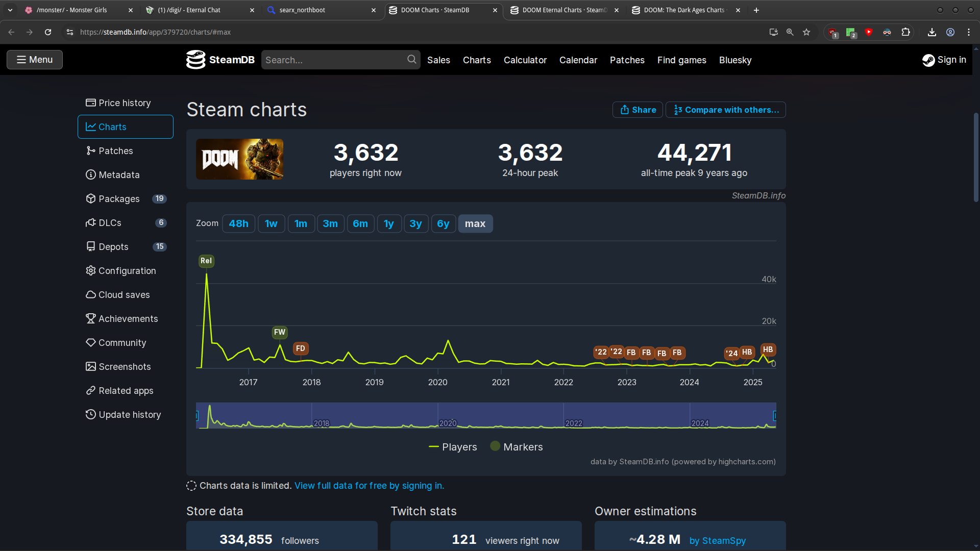Open browser zoom magnifier icon

pos(790,32)
